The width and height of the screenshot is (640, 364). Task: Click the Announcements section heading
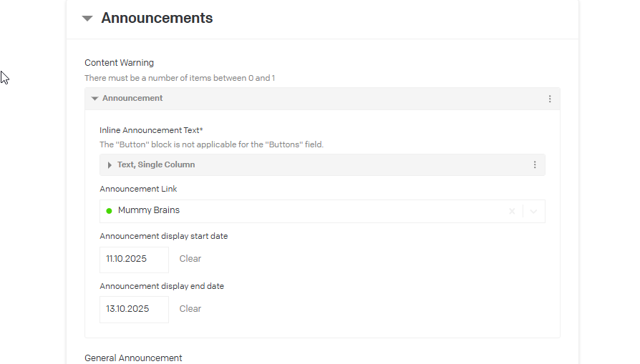click(x=157, y=19)
